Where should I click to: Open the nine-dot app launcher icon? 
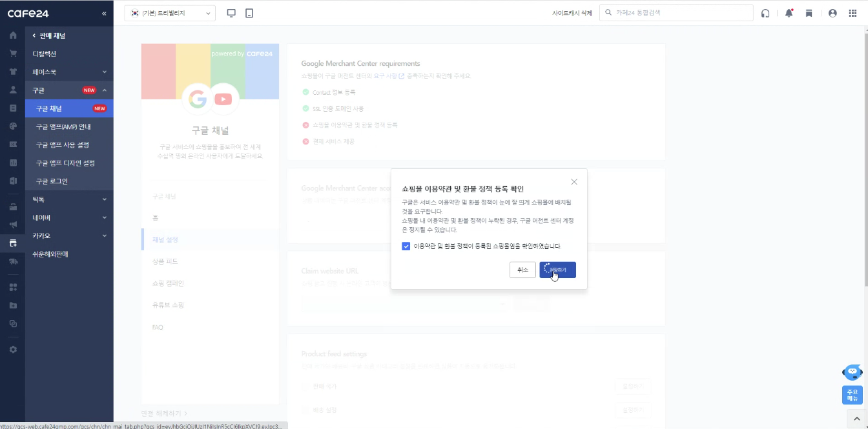(x=852, y=13)
